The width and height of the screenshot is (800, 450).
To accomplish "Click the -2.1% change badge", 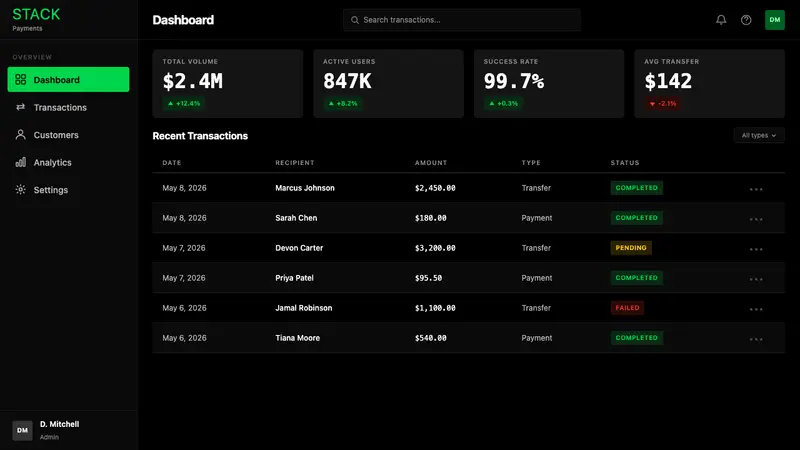I will click(x=663, y=104).
